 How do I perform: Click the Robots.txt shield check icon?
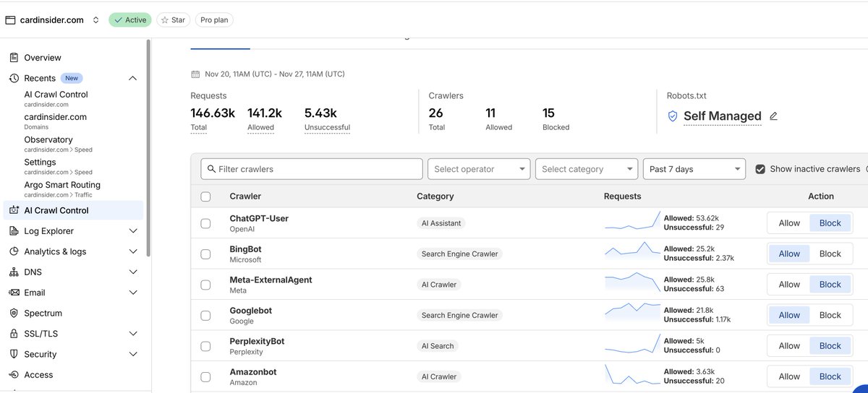[673, 116]
